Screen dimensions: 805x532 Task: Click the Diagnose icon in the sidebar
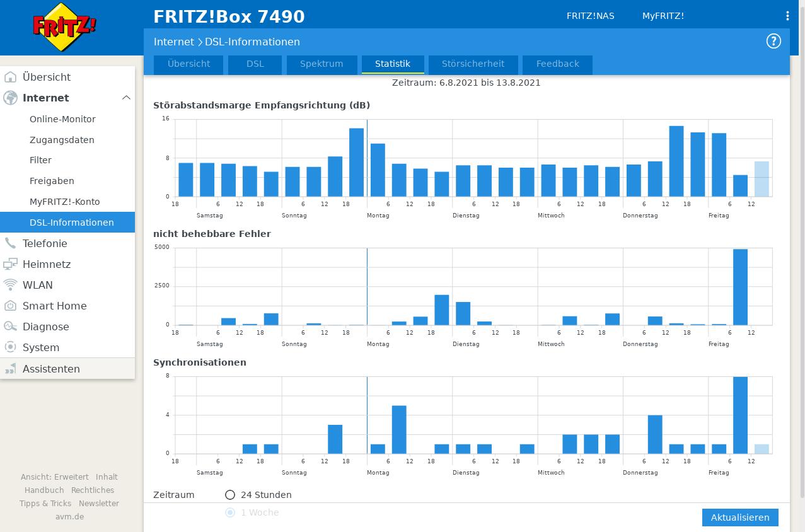tap(10, 327)
